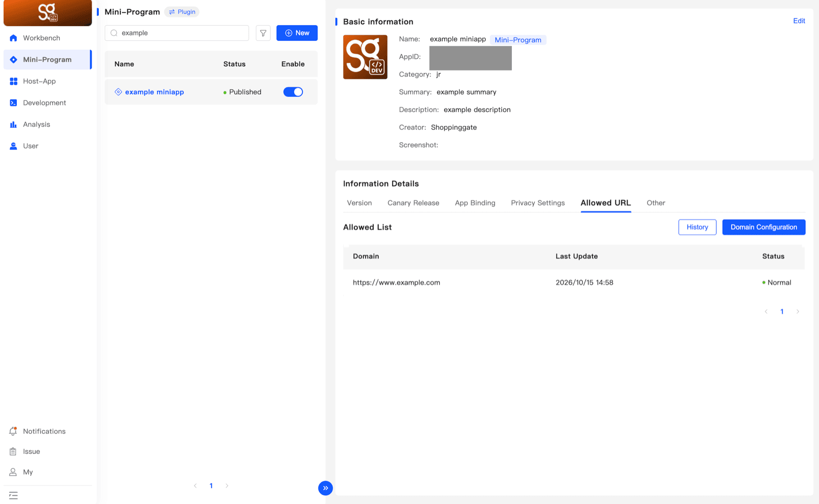Click the example miniapp diamond row icon
This screenshot has width=819, height=504.
118,92
